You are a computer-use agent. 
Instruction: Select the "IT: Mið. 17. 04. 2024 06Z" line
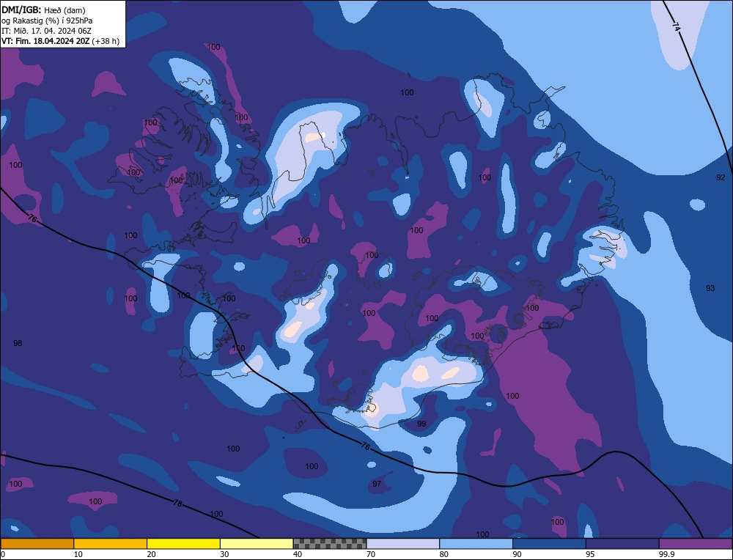click(46, 31)
